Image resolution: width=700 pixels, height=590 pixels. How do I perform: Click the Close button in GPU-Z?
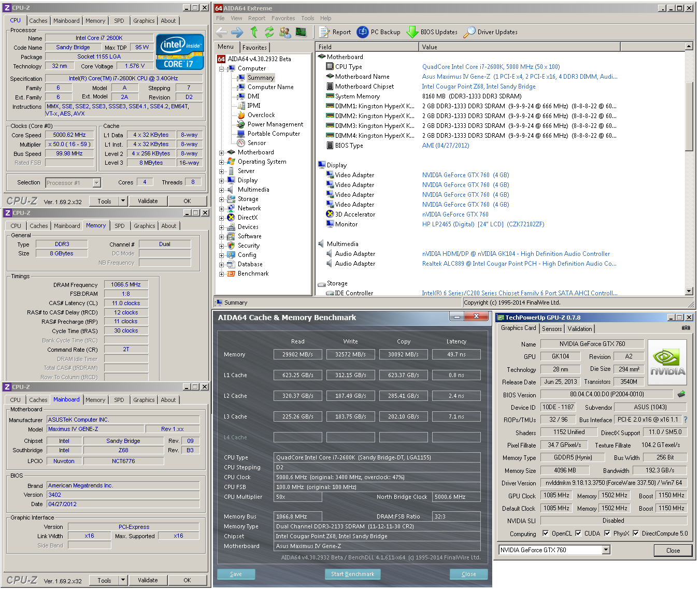673,551
